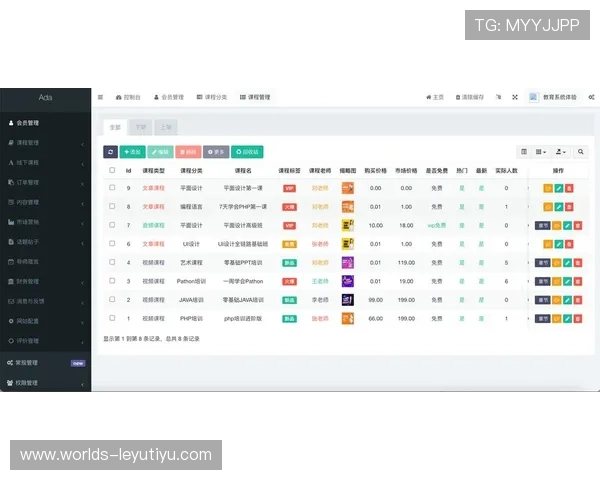Screen dimensions: 600x480
Task: Open the 课程分类 top tab
Action: click(212, 97)
